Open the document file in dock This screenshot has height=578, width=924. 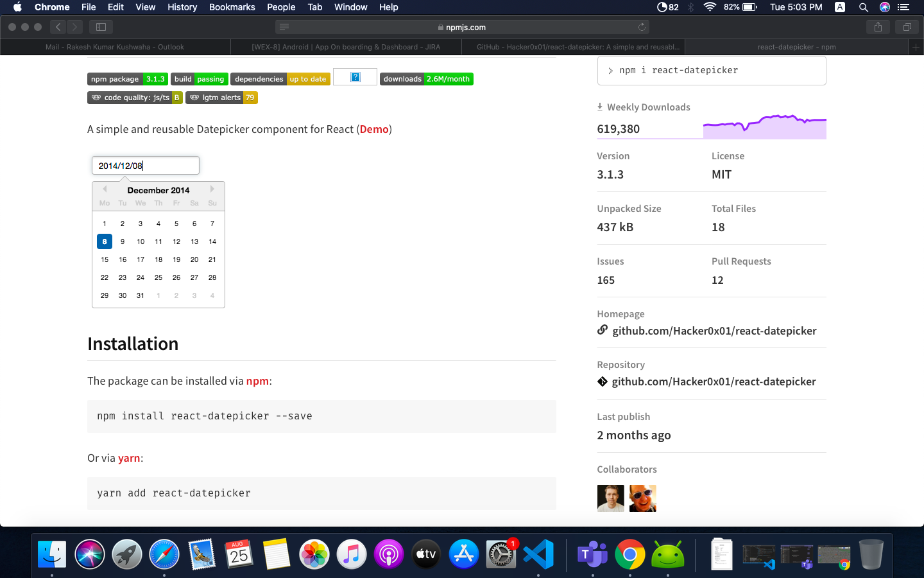pos(721,554)
